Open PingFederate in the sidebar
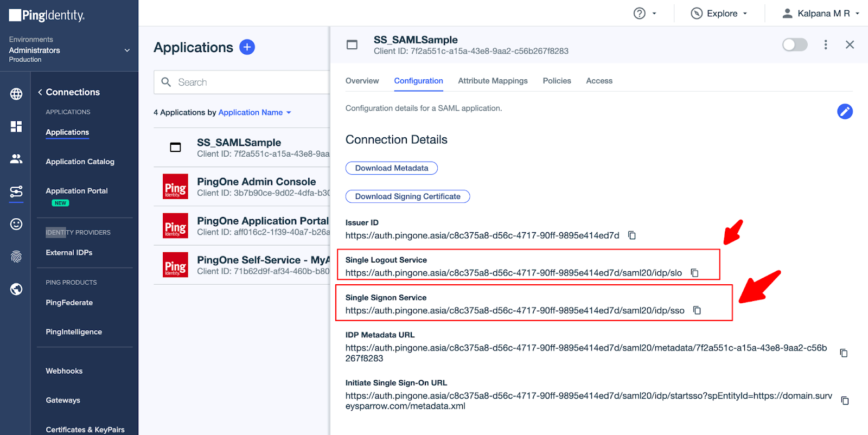Image resolution: width=868 pixels, height=435 pixels. click(x=69, y=303)
